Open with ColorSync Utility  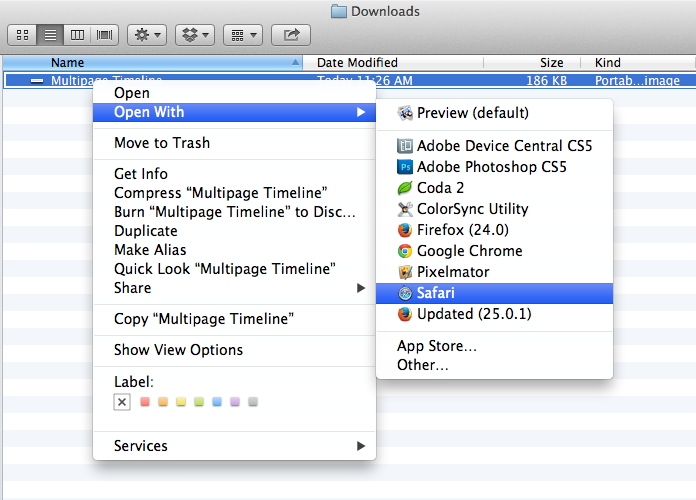[x=494, y=209]
